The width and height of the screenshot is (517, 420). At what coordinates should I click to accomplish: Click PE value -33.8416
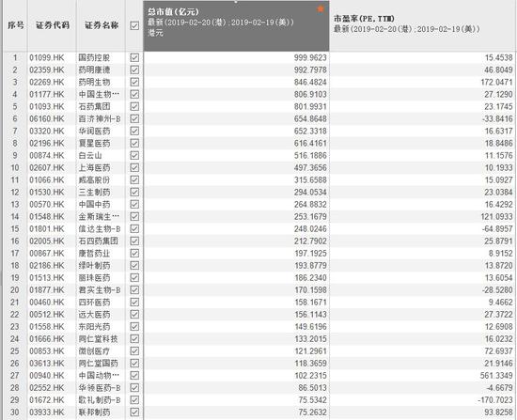pyautogui.click(x=497, y=118)
